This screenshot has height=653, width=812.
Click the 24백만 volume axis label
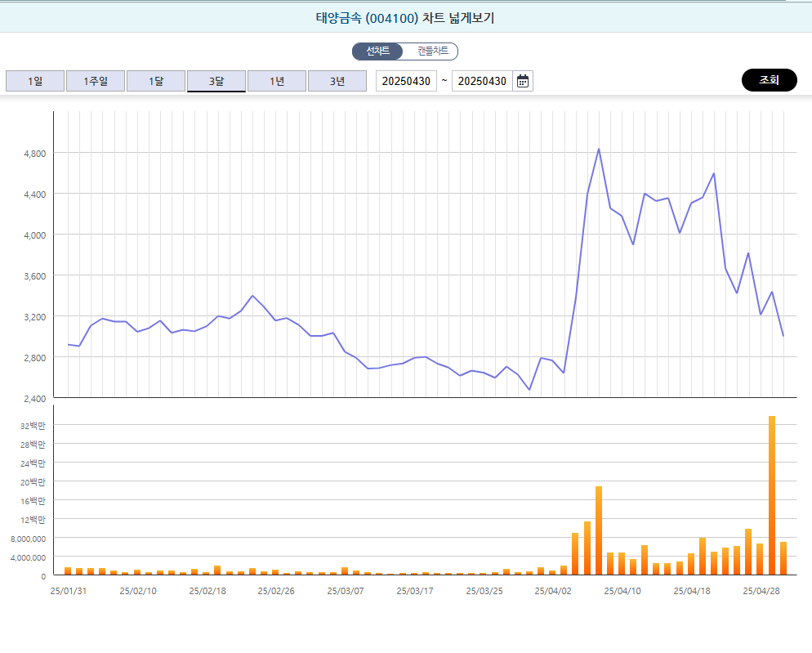tap(33, 463)
